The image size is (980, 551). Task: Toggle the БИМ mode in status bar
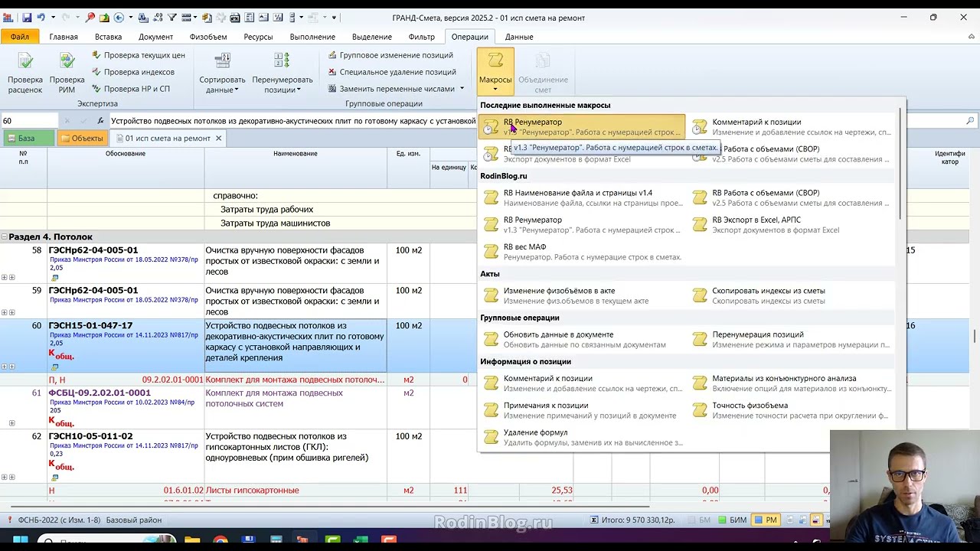732,520
